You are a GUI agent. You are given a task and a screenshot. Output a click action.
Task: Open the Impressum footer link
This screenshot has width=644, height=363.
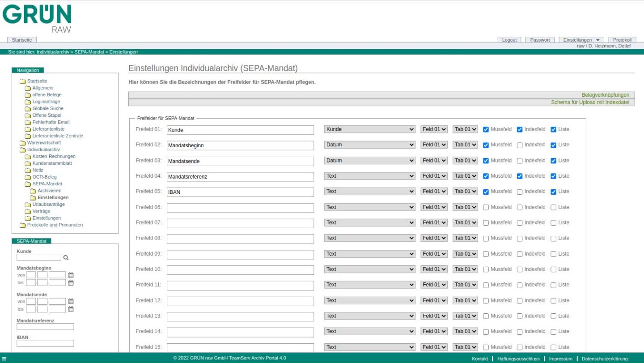pyautogui.click(x=560, y=359)
